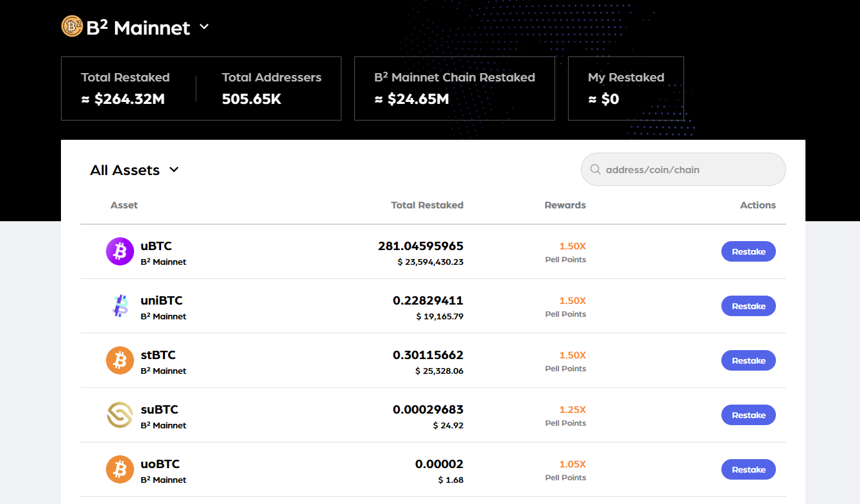
Task: Click the My Restaked label
Action: (x=626, y=77)
